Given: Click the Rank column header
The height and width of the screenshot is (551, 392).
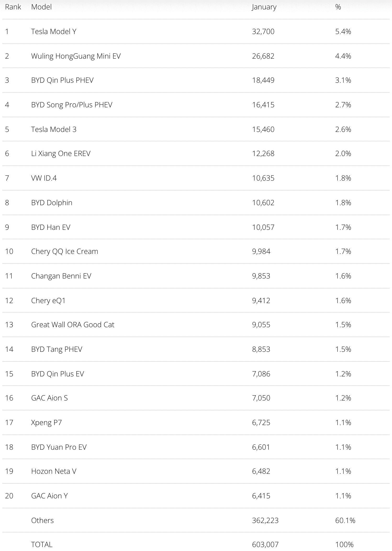Looking at the screenshot, I should [x=13, y=7].
